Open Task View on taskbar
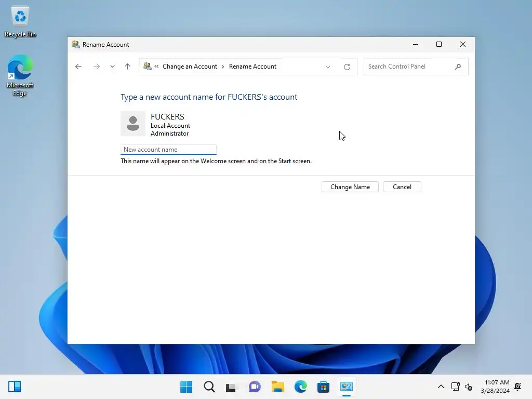Screen dimensions: 532x399 coord(232,387)
